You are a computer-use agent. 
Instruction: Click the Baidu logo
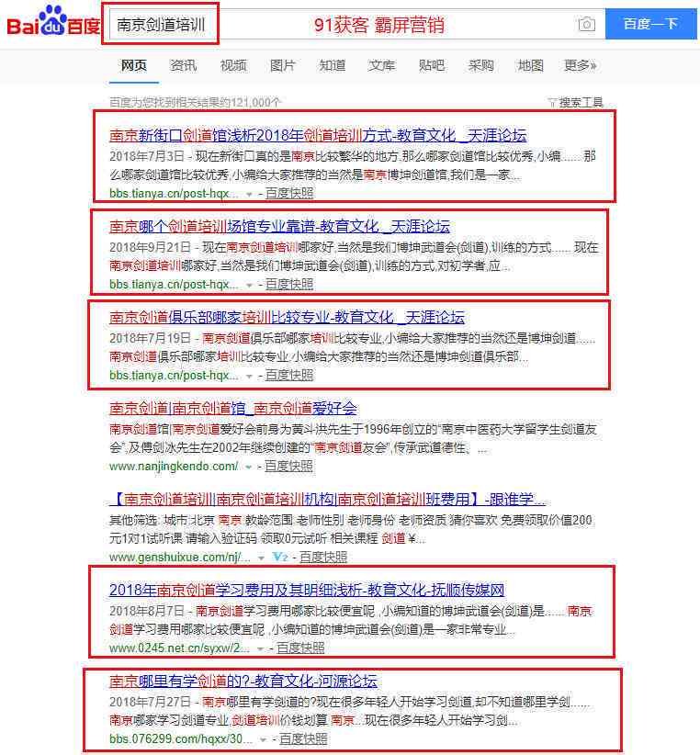click(x=53, y=22)
